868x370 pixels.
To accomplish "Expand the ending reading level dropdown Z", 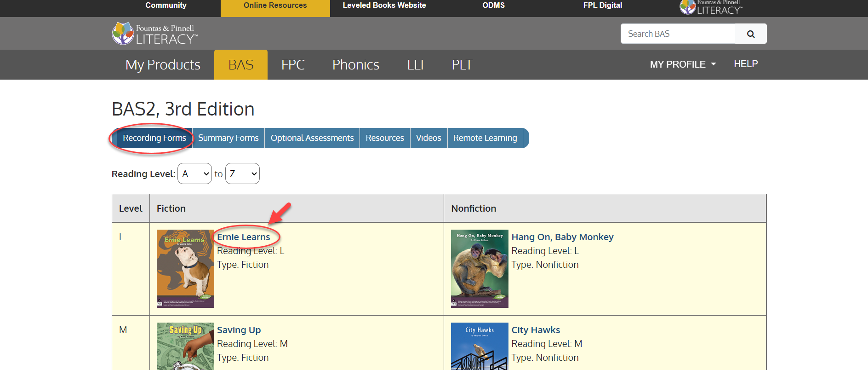I will click(x=242, y=174).
